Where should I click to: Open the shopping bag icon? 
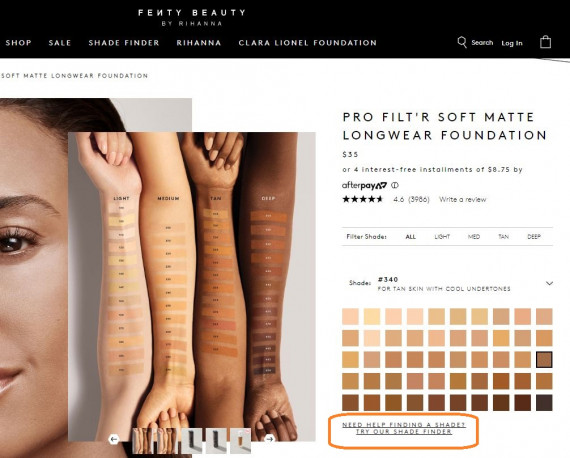pyautogui.click(x=545, y=42)
